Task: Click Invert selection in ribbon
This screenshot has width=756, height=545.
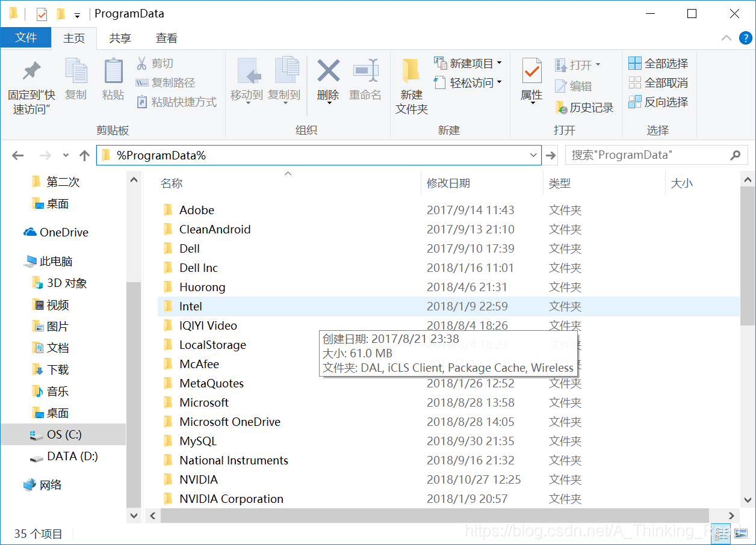Action: point(658,102)
